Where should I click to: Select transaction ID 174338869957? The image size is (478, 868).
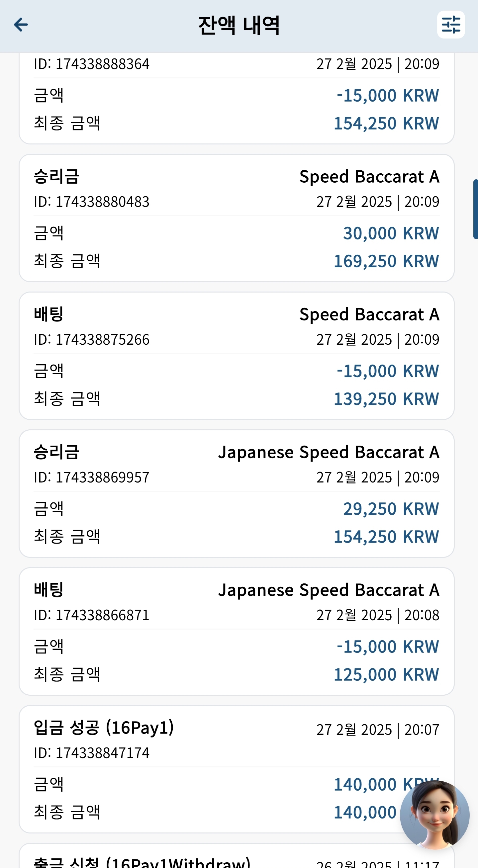point(91,477)
